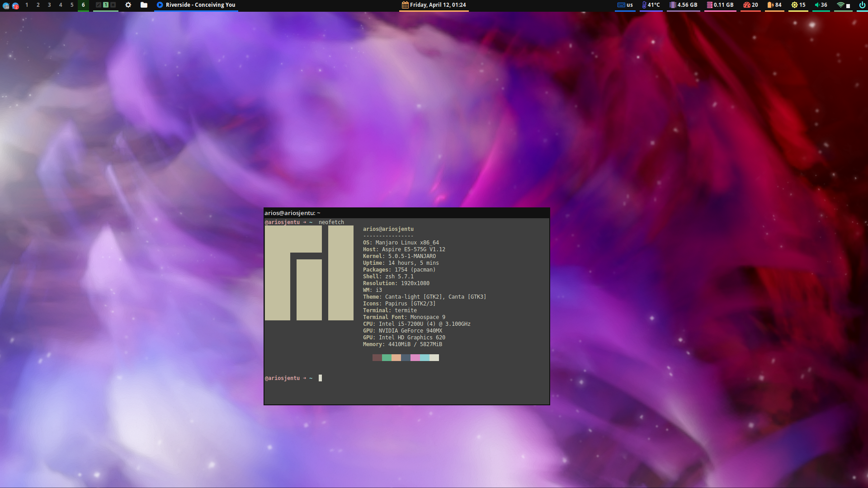Screen dimensions: 868x488
Task: Click the red CPU gauge icon
Action: tap(746, 5)
